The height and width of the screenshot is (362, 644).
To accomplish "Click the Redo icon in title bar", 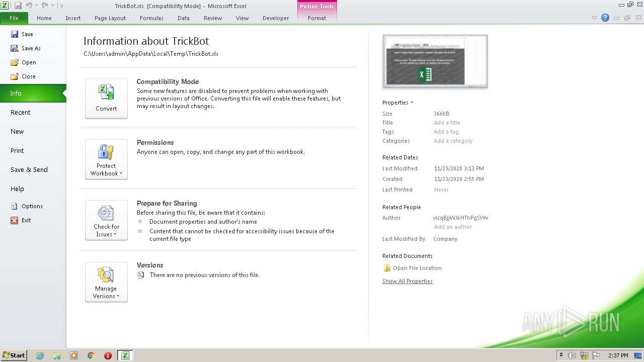I will [45, 6].
